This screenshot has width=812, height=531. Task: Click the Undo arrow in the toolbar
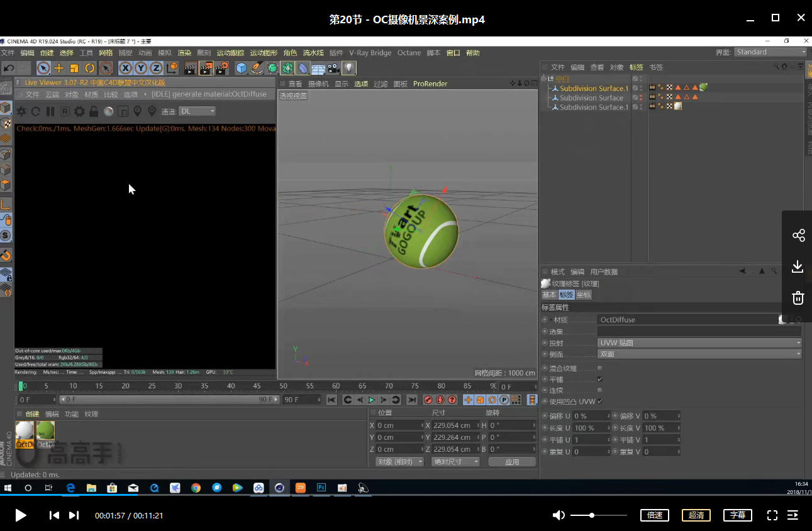click(9, 68)
